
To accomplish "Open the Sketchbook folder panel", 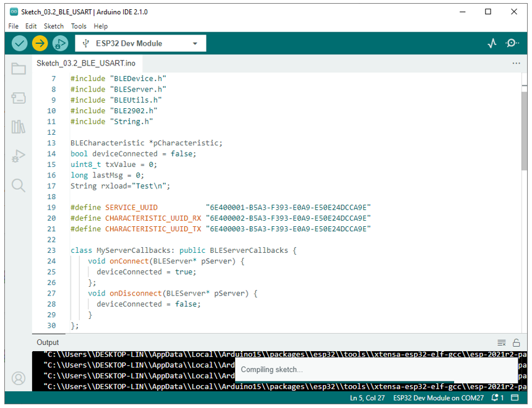I will coord(19,69).
